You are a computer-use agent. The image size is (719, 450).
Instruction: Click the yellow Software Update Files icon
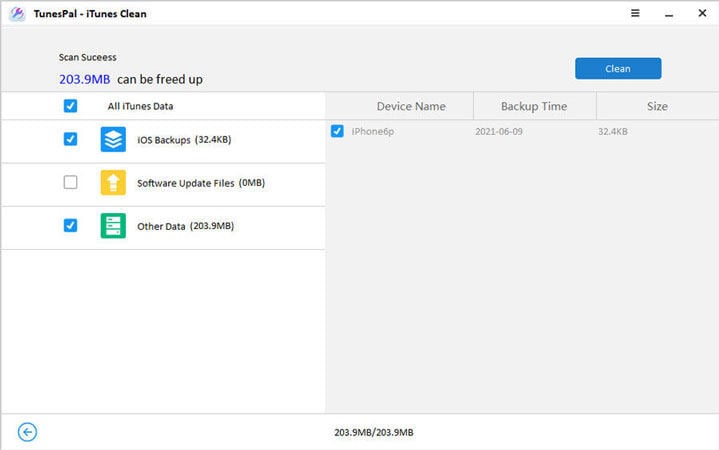pyautogui.click(x=113, y=183)
